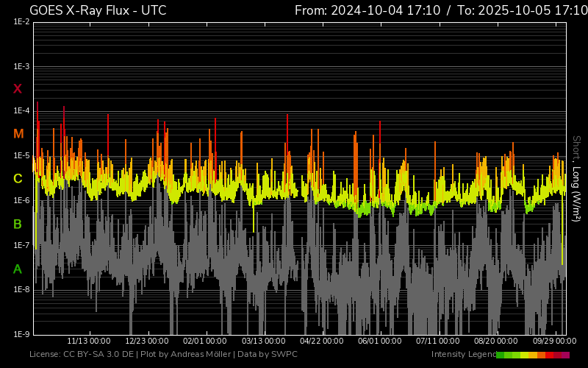588x368 pixels.
Task: Click the red X flare class label
Action: [18, 89]
